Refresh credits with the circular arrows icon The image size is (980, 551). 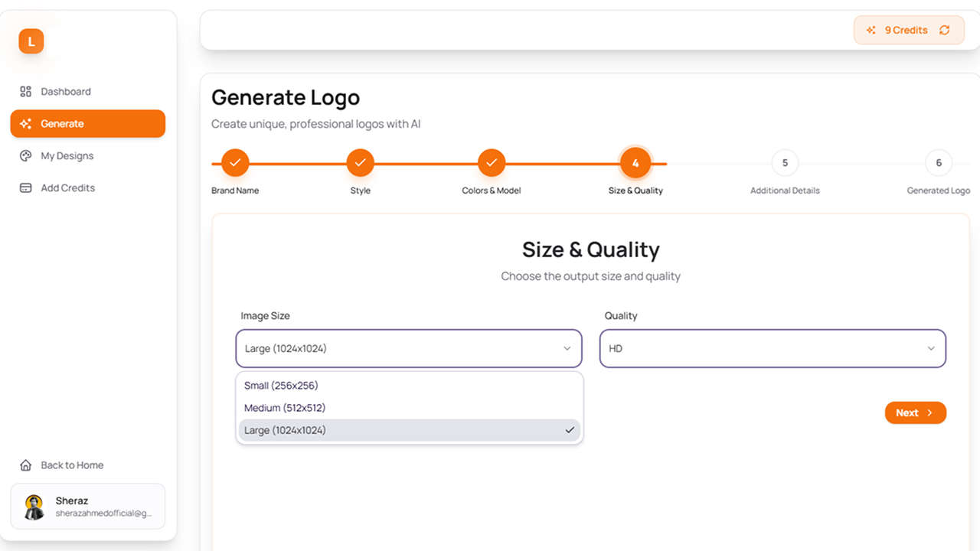[x=944, y=30]
